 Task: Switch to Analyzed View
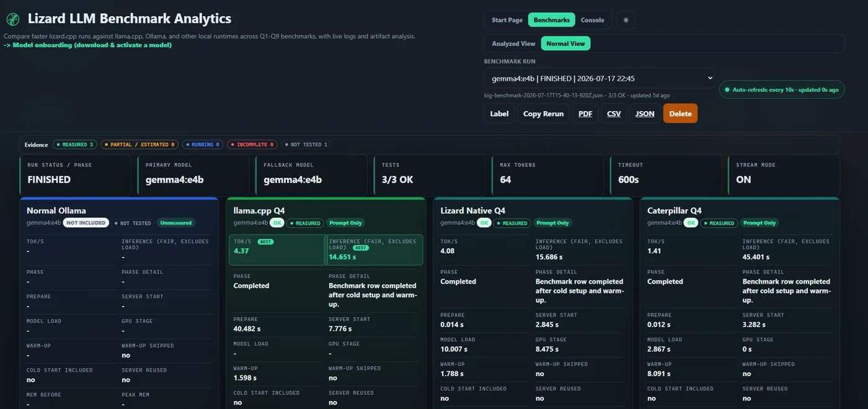tap(513, 43)
